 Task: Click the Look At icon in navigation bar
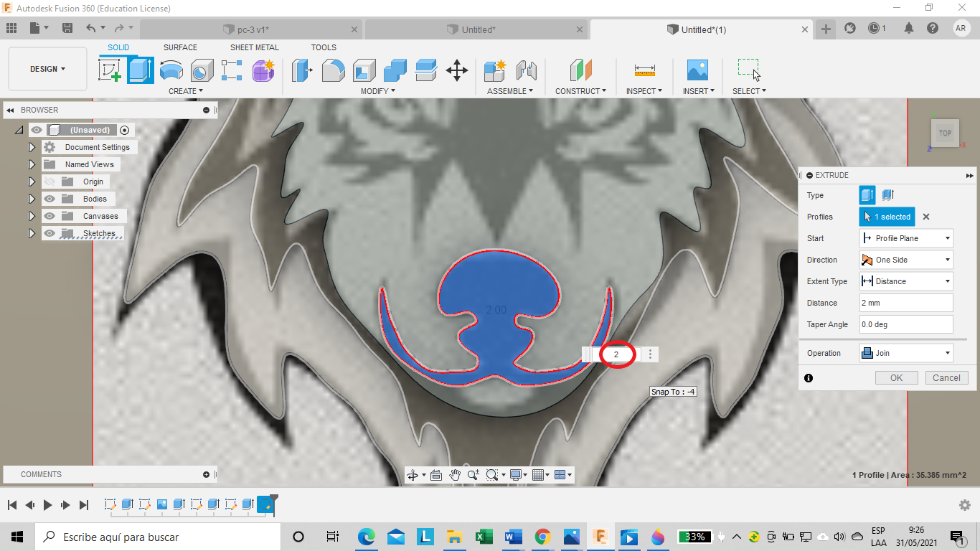[x=436, y=475]
